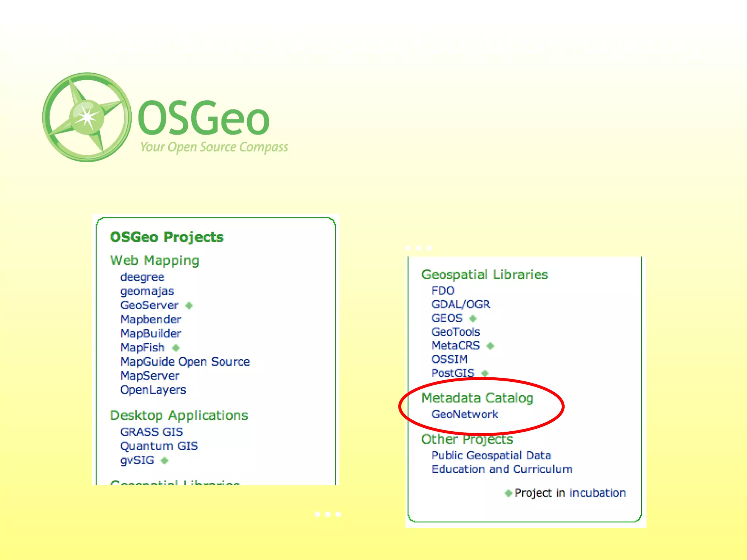Click incubation diamond next to GEOS
Screen dimensions: 747x560
pos(473,319)
